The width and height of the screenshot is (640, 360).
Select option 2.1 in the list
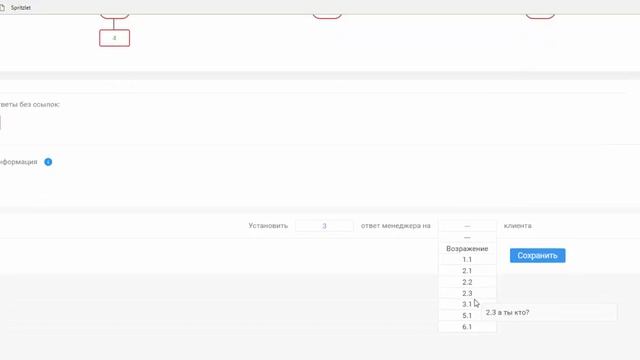coord(467,271)
